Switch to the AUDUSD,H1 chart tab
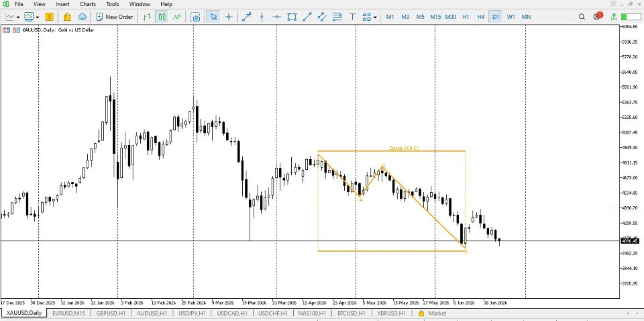The height and width of the screenshot is (321, 644). 152,313
